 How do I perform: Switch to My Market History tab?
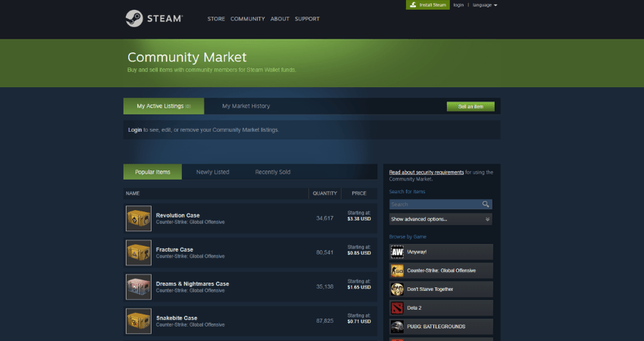coord(246,106)
